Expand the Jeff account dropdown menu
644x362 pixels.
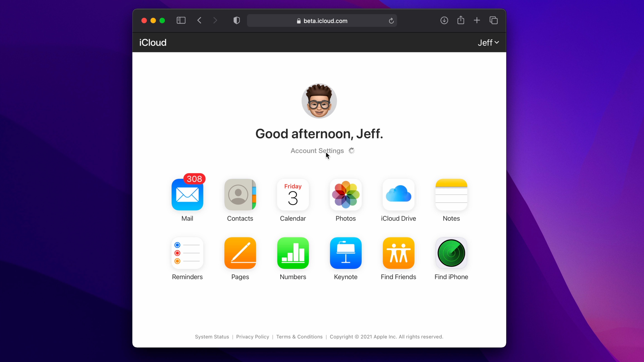pyautogui.click(x=488, y=43)
